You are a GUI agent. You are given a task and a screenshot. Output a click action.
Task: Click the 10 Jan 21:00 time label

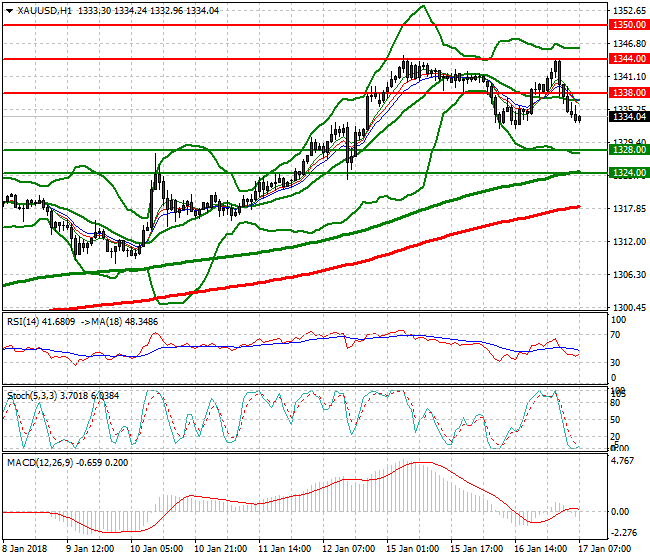click(x=221, y=549)
